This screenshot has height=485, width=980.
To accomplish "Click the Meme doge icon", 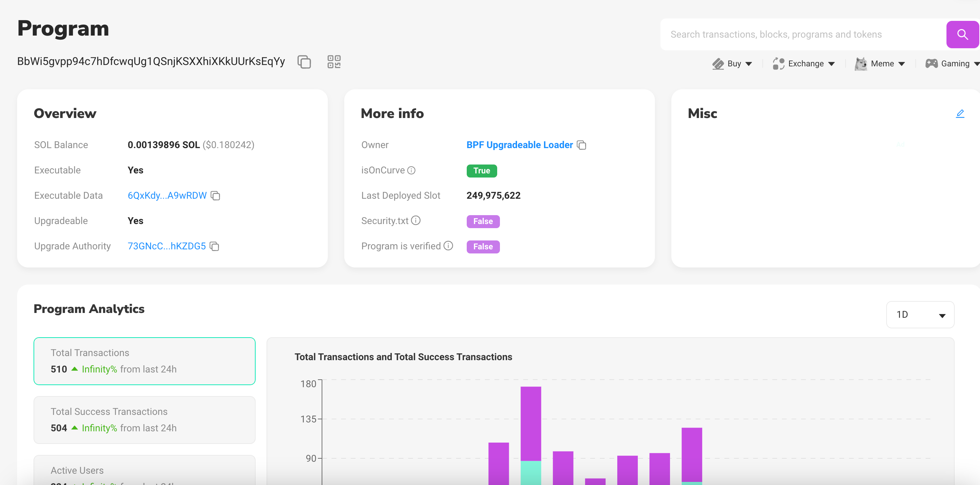I will pyautogui.click(x=861, y=64).
